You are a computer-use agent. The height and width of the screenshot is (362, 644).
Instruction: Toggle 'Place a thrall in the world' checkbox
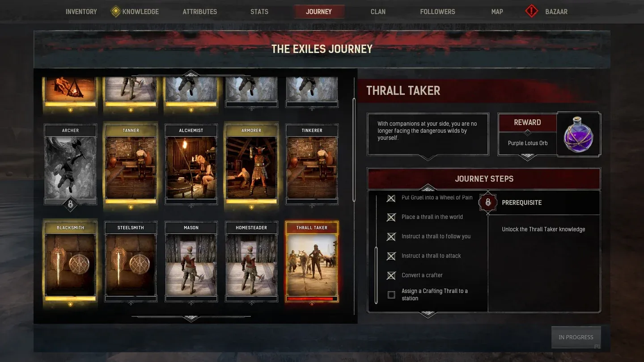pos(391,217)
